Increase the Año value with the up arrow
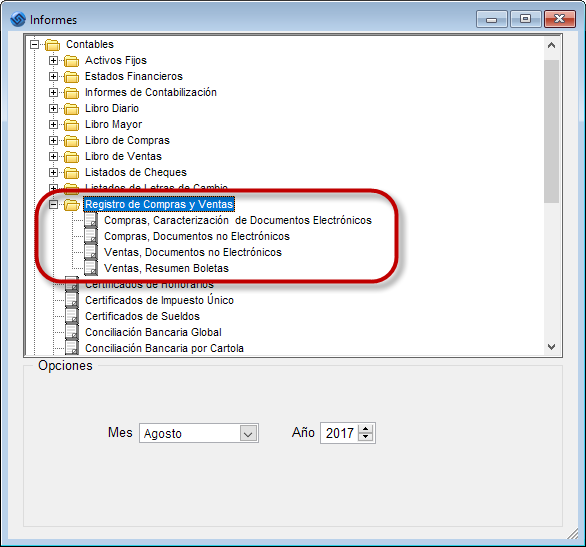Image resolution: width=586 pixels, height=547 pixels. pos(366,429)
